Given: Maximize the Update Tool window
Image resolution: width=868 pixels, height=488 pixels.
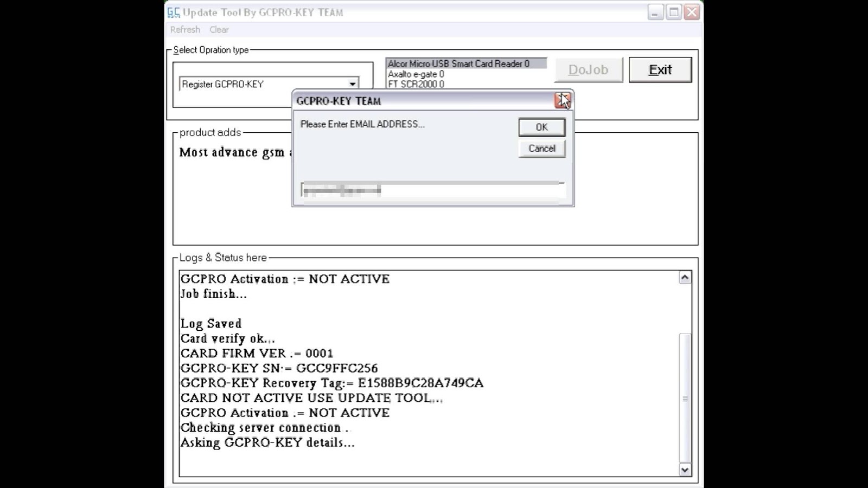Looking at the screenshot, I should click(674, 12).
